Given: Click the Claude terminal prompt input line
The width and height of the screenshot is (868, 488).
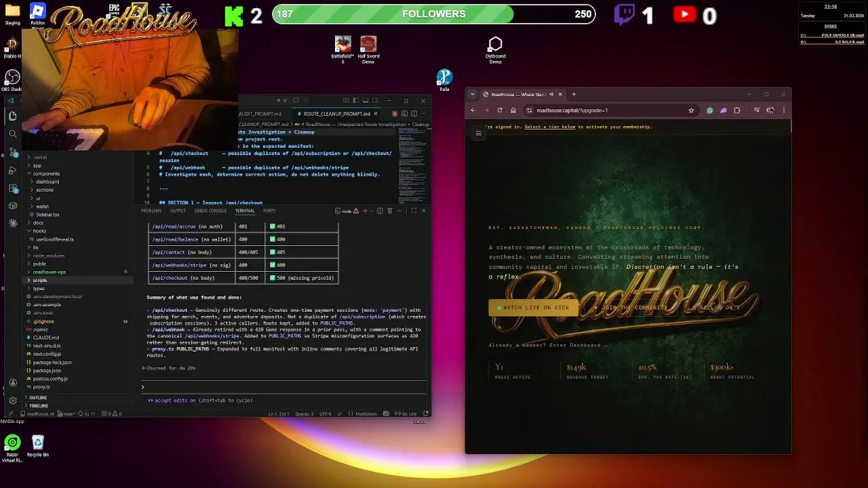Looking at the screenshot, I should (x=283, y=387).
